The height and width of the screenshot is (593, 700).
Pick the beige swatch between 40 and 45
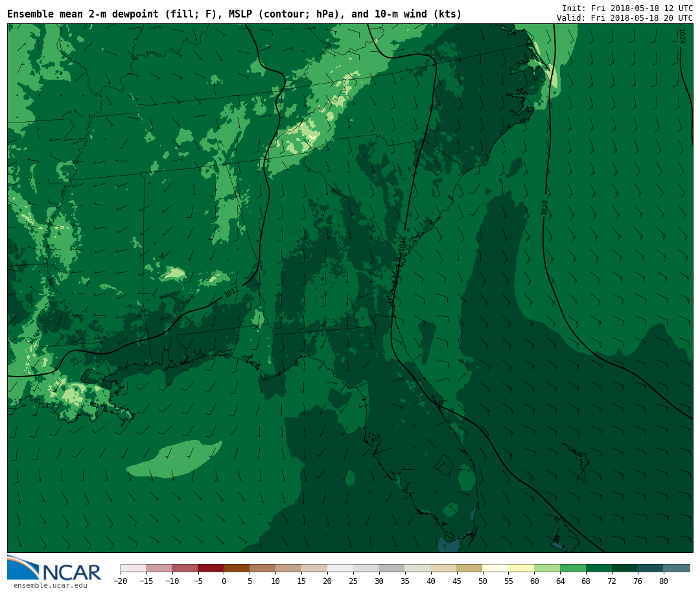(444, 568)
